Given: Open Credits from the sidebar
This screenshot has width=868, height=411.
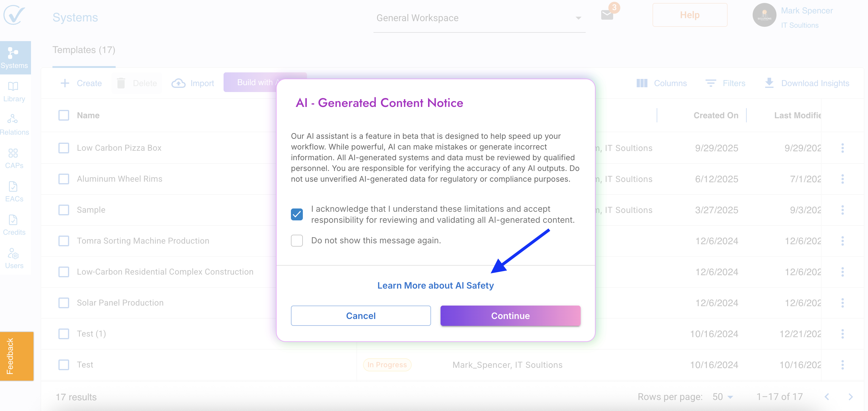Looking at the screenshot, I should point(13,224).
